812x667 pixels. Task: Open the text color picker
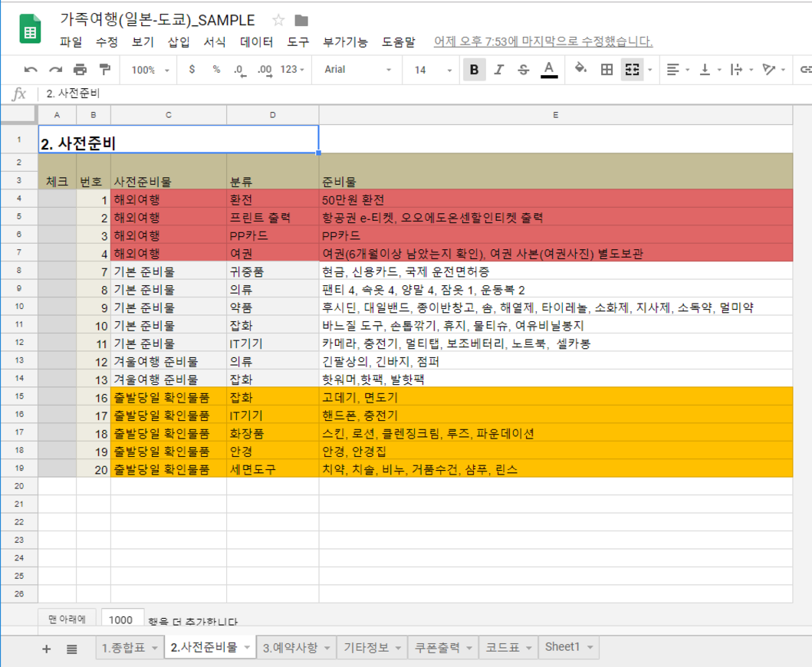(549, 70)
